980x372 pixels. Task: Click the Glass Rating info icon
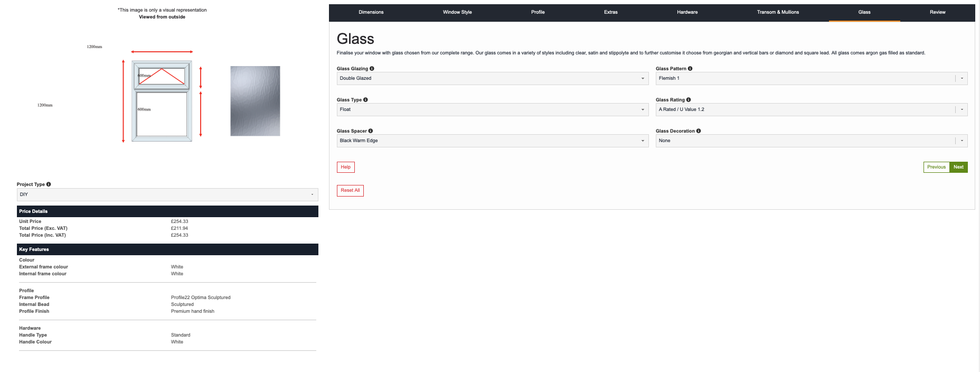[x=689, y=100]
